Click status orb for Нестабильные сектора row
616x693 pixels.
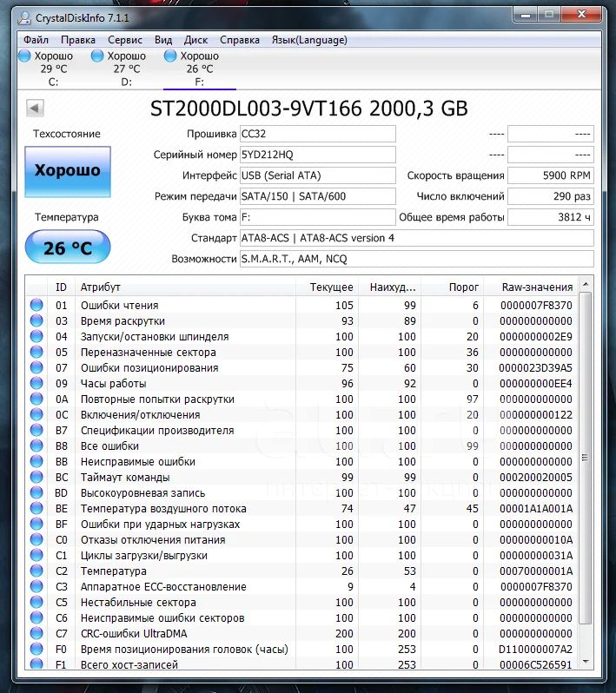36,602
